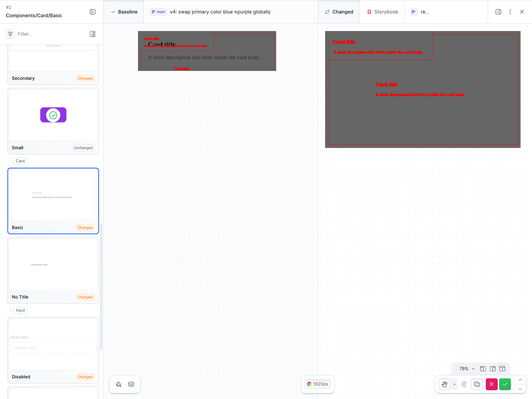Close the snapshot review view

coord(522,12)
